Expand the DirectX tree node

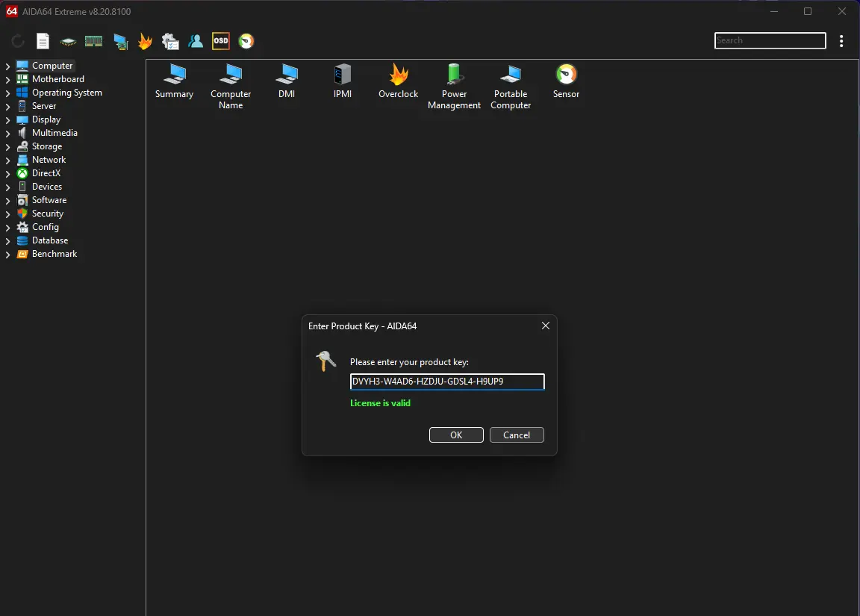[7, 173]
